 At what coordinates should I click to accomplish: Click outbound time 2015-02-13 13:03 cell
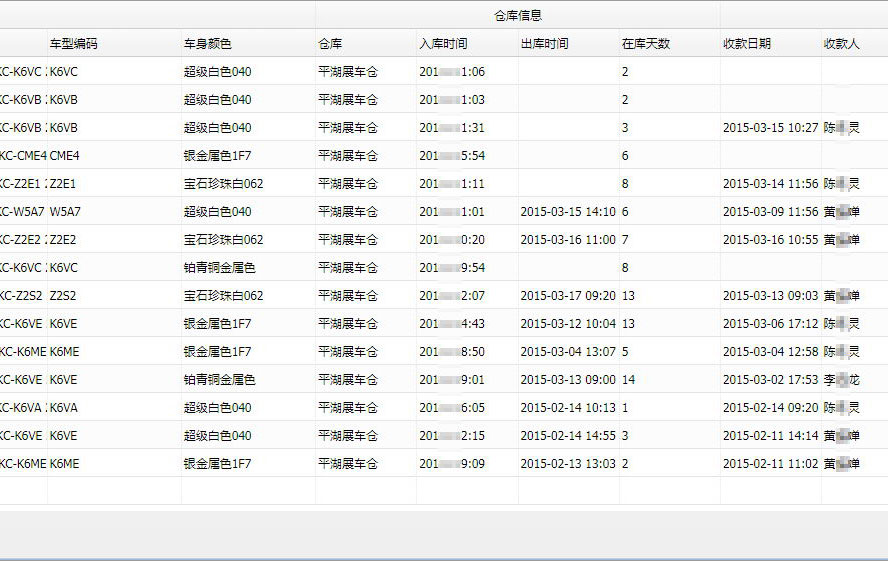coord(567,464)
